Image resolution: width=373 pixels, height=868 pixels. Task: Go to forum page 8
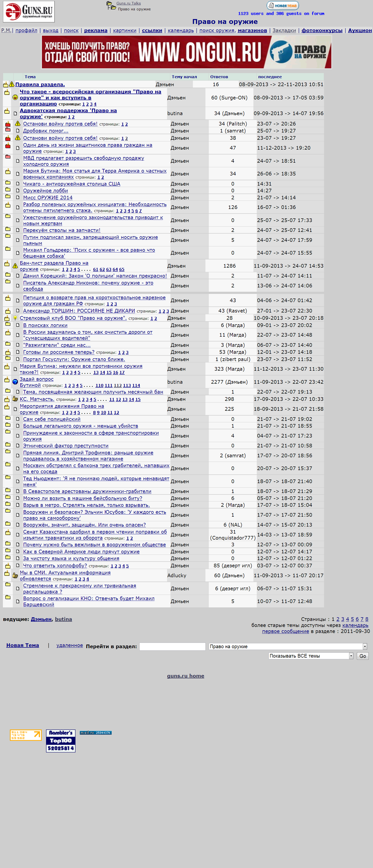click(366, 619)
